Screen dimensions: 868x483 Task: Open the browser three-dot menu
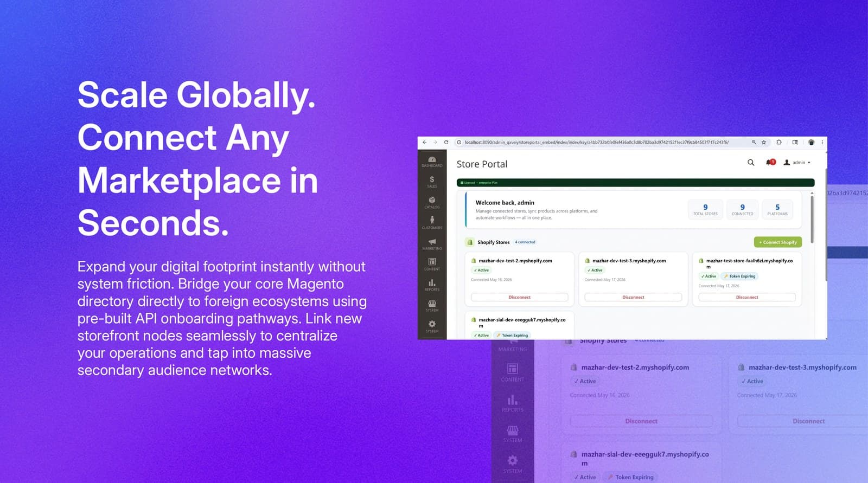822,143
